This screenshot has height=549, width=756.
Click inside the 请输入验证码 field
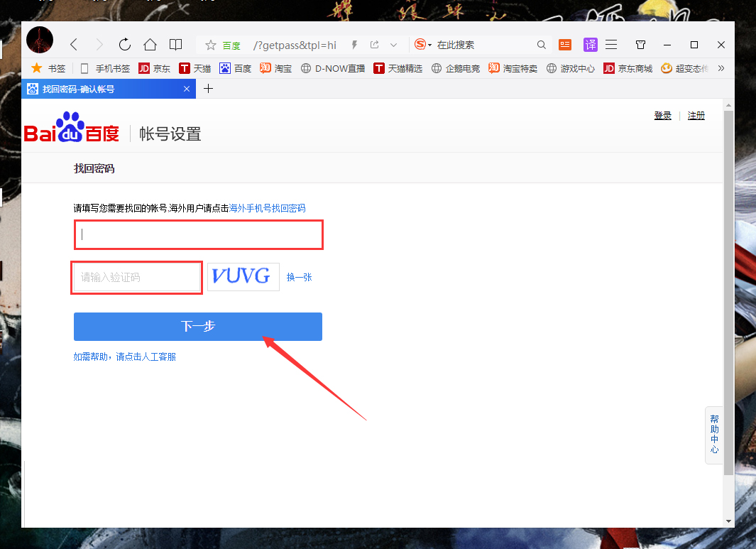(x=136, y=277)
